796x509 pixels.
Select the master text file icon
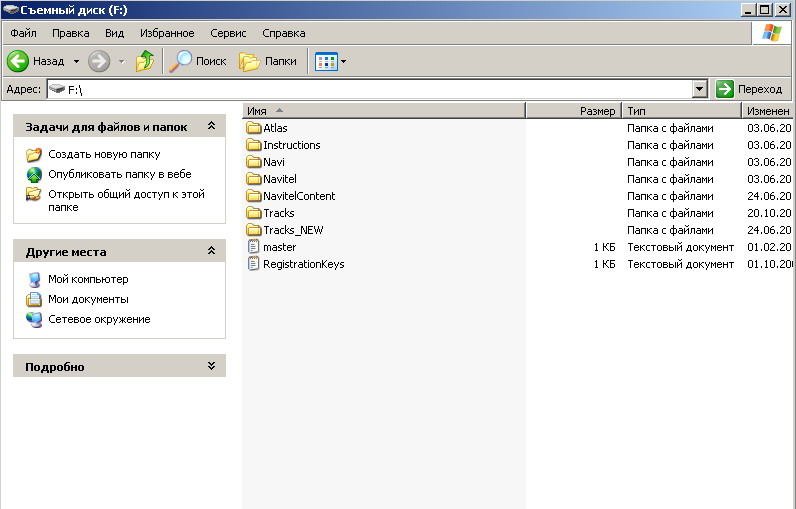253,247
